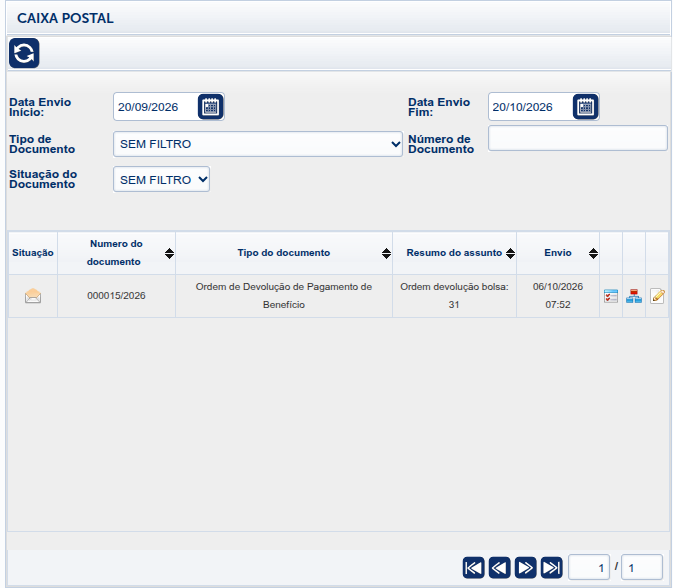The width and height of the screenshot is (673, 588).
Task: Click the Tipo do documento header
Action: 284,253
